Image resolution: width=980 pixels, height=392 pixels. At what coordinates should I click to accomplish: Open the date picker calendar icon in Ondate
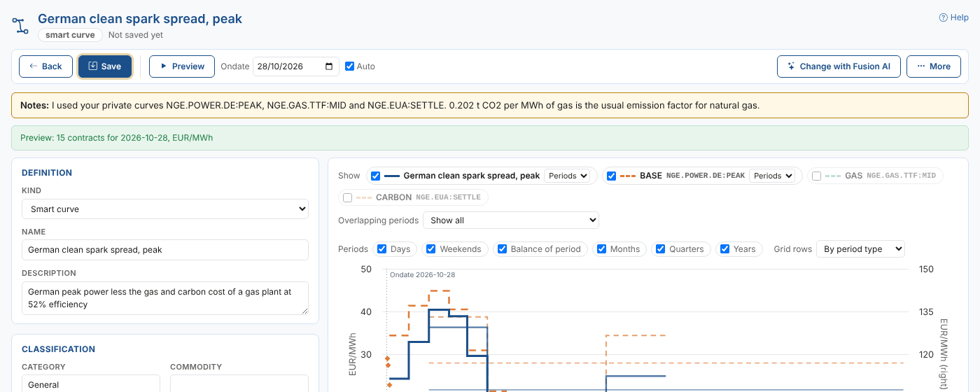pos(330,66)
